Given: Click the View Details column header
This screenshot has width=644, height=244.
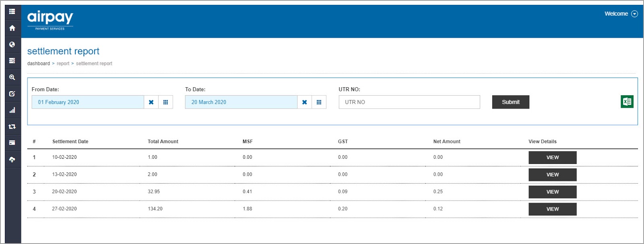Looking at the screenshot, I should point(543,141).
